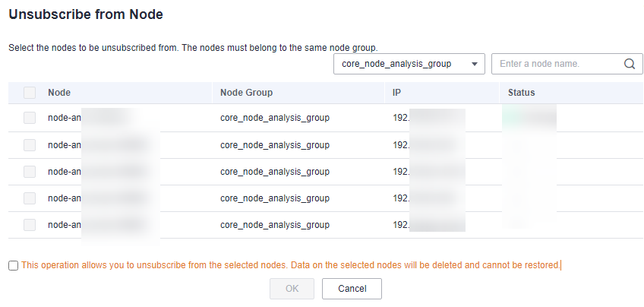This screenshot has height=307, width=644.
Task: Check the third node row checkbox
Action: click(x=30, y=172)
